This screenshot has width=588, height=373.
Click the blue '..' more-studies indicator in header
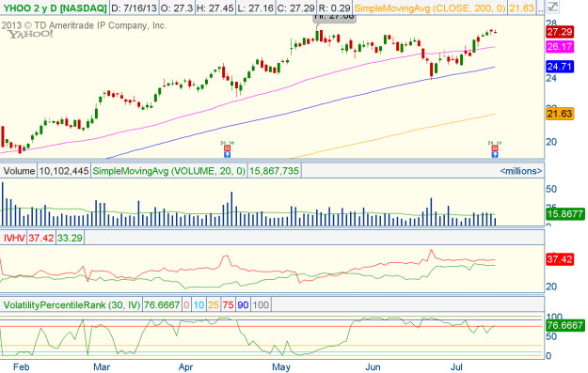pyautogui.click(x=540, y=8)
